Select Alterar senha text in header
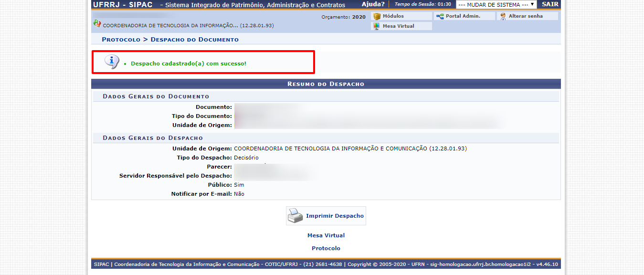The width and height of the screenshot is (644, 275). (526, 16)
